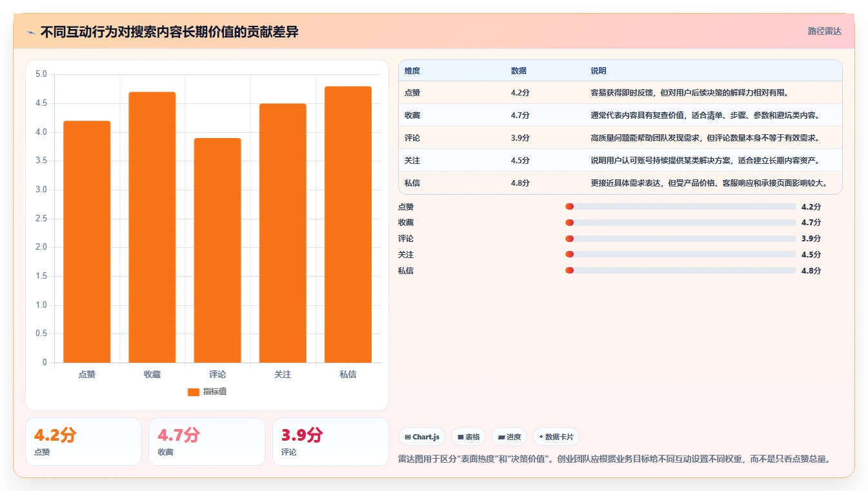The width and height of the screenshot is (868, 491).
Task: Toggle the 指标值 legend swatch in the chart
Action: [194, 392]
